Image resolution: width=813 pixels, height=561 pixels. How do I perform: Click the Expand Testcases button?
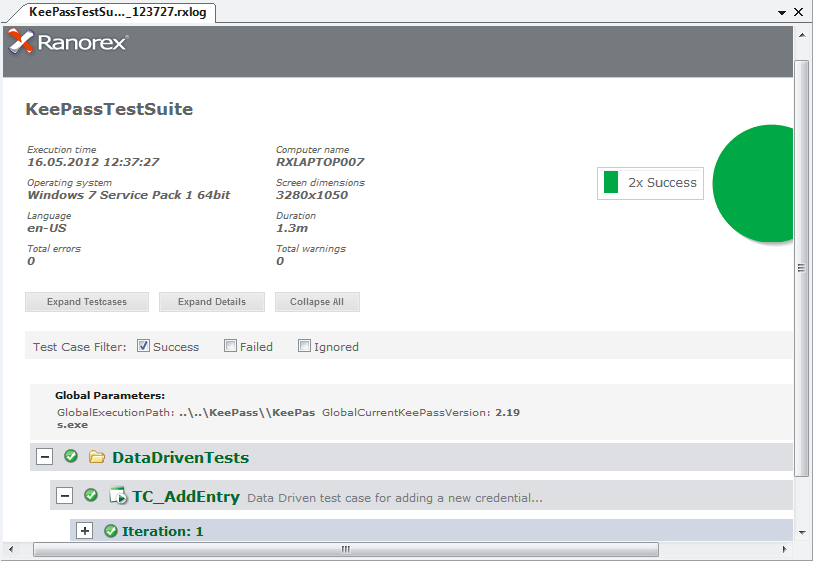point(87,302)
